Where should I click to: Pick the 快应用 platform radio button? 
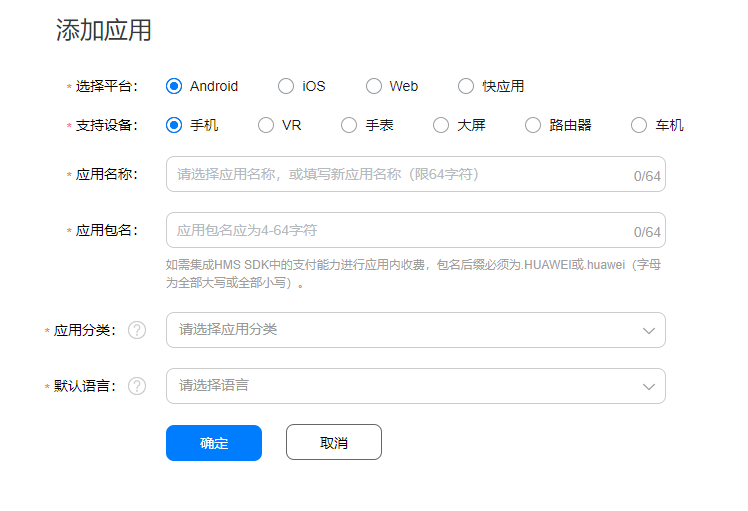pyautogui.click(x=466, y=86)
